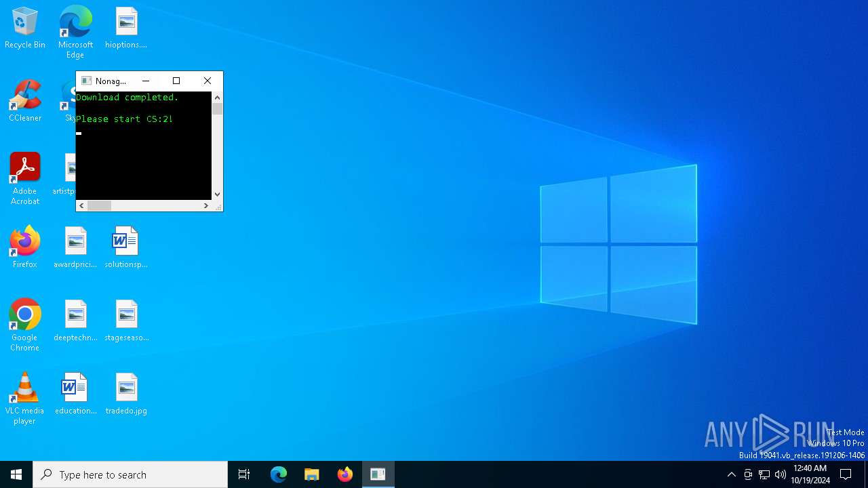Image resolution: width=868 pixels, height=488 pixels.
Task: Open the tray icon next to the chevron
Action: click(748, 474)
